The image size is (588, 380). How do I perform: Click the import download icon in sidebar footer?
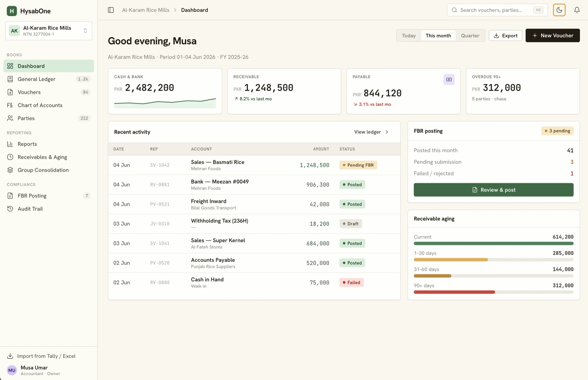[x=10, y=356]
